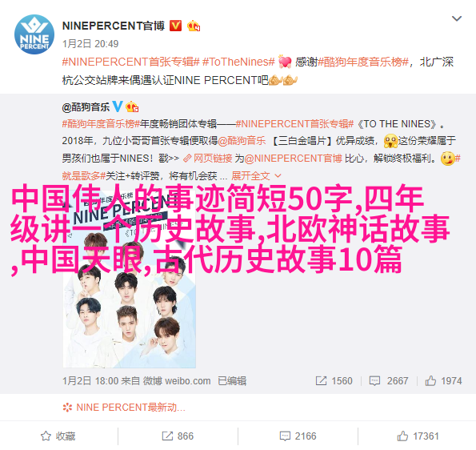View the NINE PERCENT group poster image
The height and width of the screenshot is (450, 476).
point(130,276)
